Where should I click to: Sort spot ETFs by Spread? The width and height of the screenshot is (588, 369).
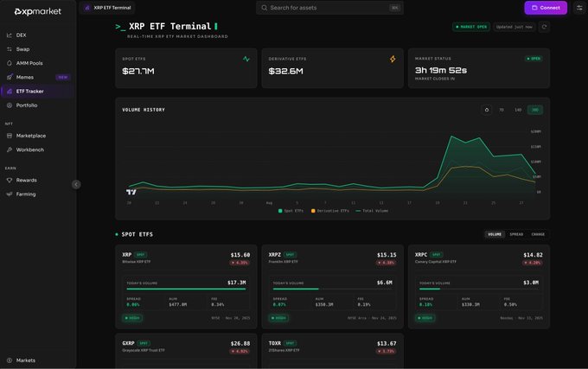coord(516,234)
